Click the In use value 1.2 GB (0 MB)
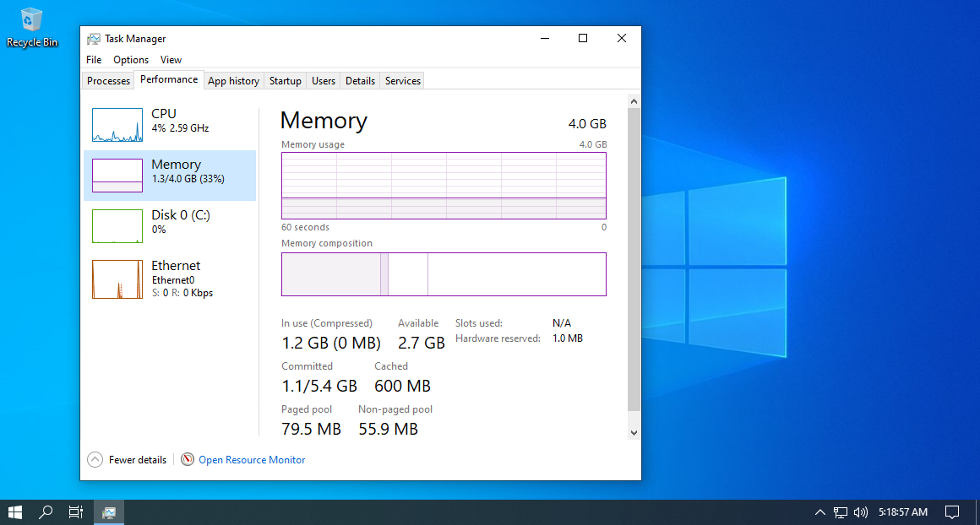 (331, 344)
